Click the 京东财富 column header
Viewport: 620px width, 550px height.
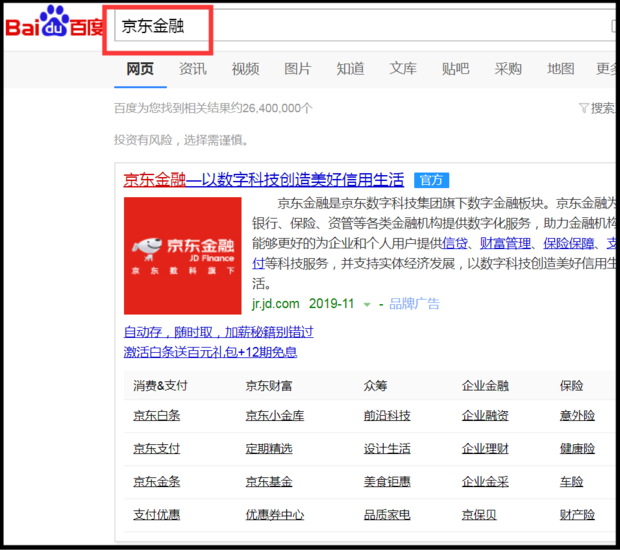click(x=269, y=386)
